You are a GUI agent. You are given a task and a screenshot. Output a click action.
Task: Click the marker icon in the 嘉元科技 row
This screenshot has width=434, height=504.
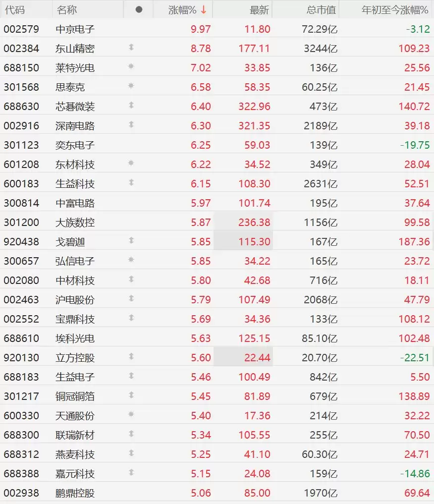[x=131, y=472]
